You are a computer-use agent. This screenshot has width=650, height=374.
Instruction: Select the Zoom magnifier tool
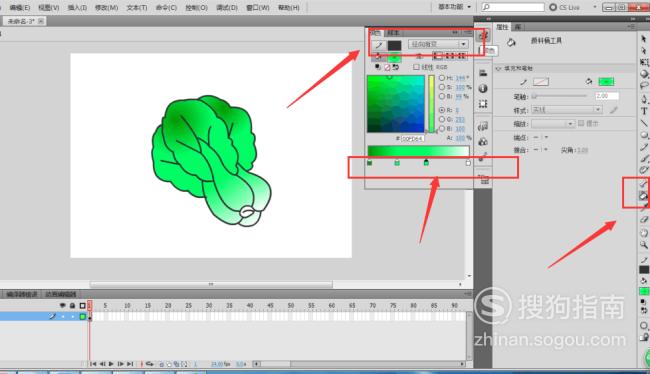click(644, 245)
